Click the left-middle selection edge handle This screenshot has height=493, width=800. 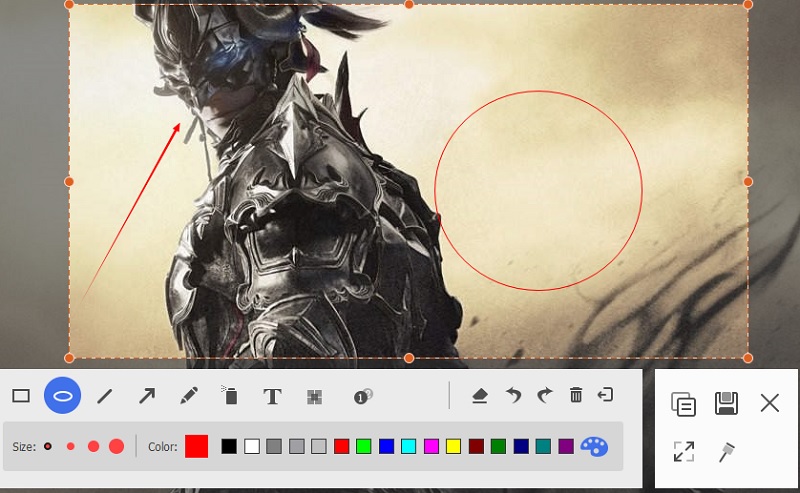click(x=69, y=182)
